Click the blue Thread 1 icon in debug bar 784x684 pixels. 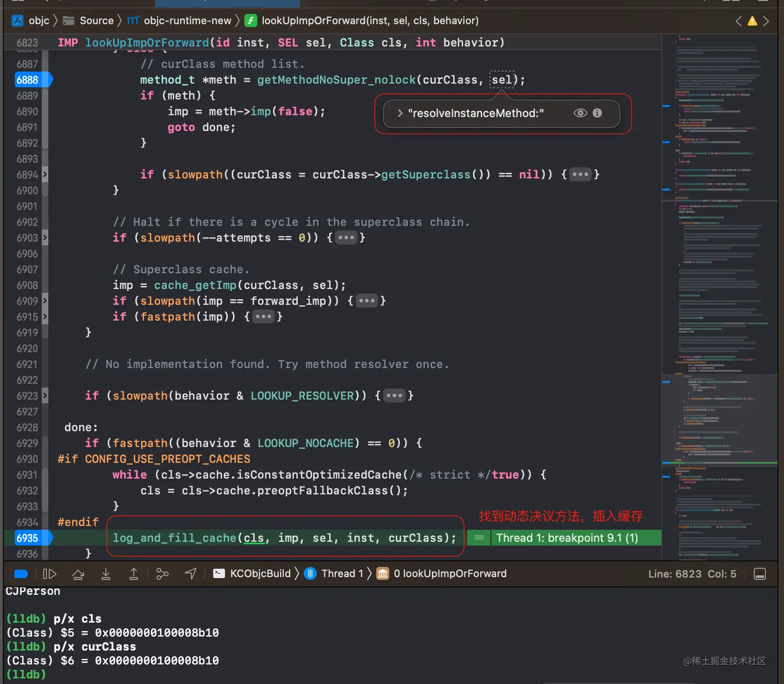pos(310,574)
